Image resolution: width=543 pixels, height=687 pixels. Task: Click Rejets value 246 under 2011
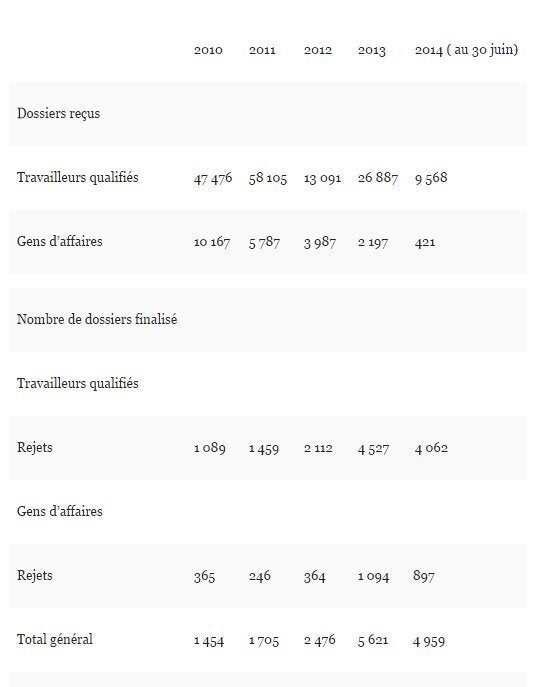259,576
